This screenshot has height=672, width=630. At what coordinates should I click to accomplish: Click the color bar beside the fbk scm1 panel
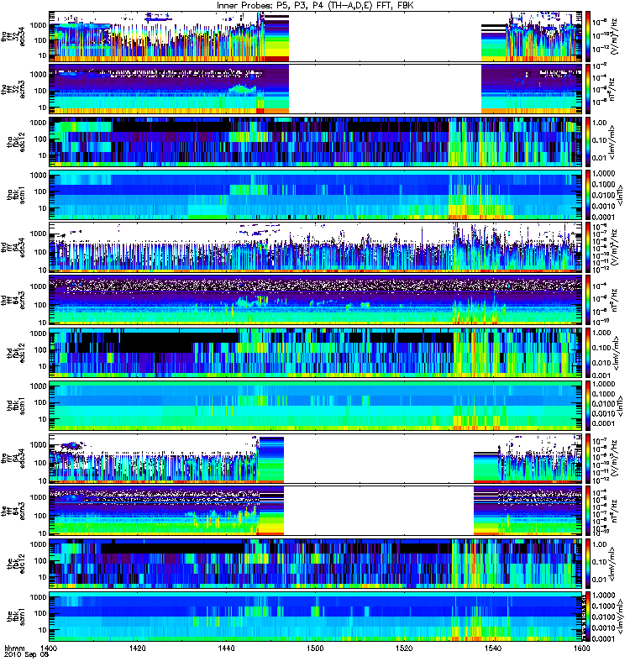point(588,617)
